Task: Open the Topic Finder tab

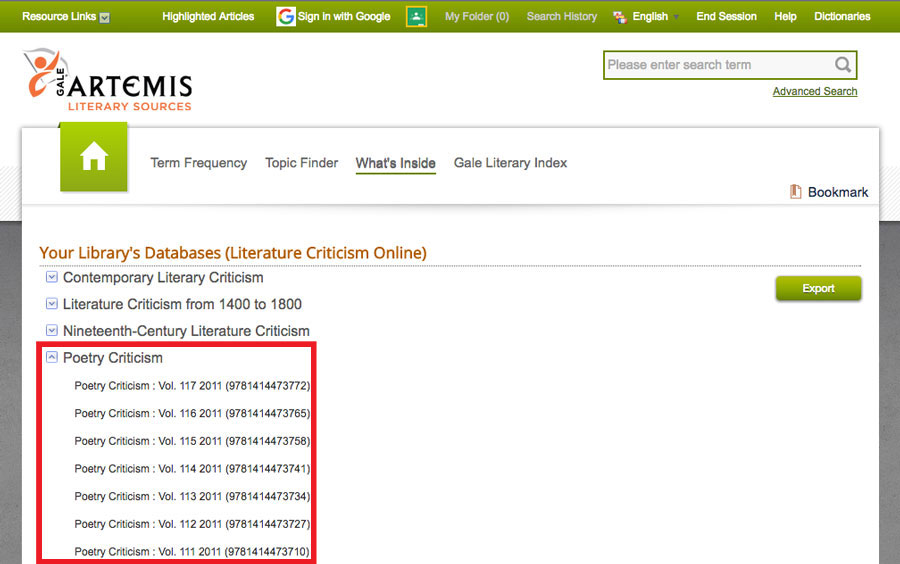Action: click(x=301, y=163)
